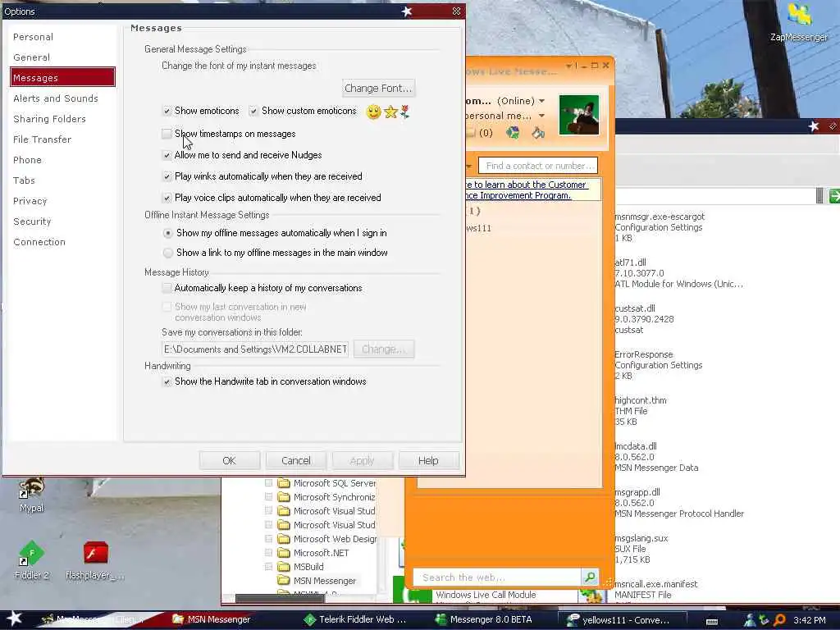Toggle Play winks automatically checkbox
The height and width of the screenshot is (630, 840).
click(x=167, y=176)
